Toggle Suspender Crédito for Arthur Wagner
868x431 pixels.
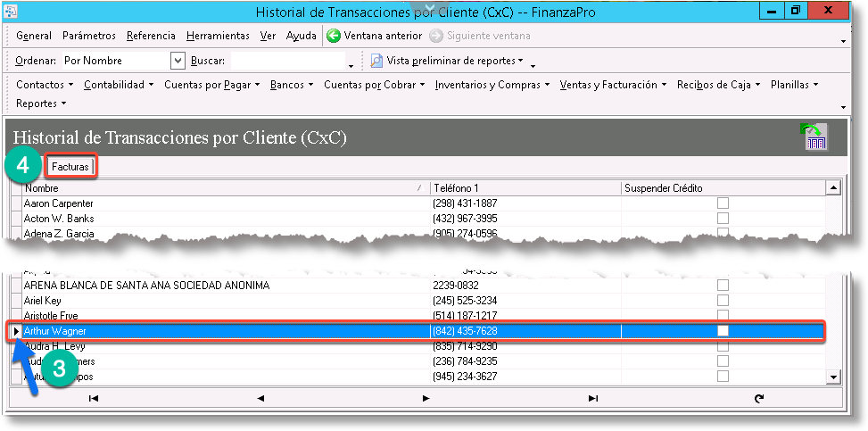coord(723,331)
